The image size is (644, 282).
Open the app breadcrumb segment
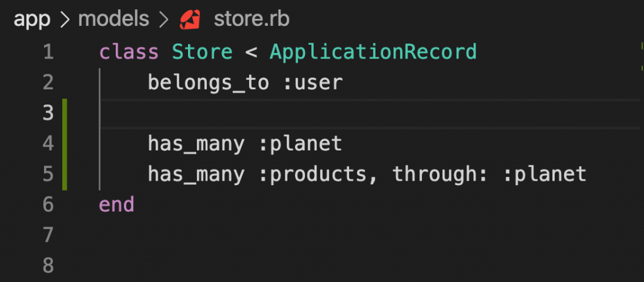[32, 20]
